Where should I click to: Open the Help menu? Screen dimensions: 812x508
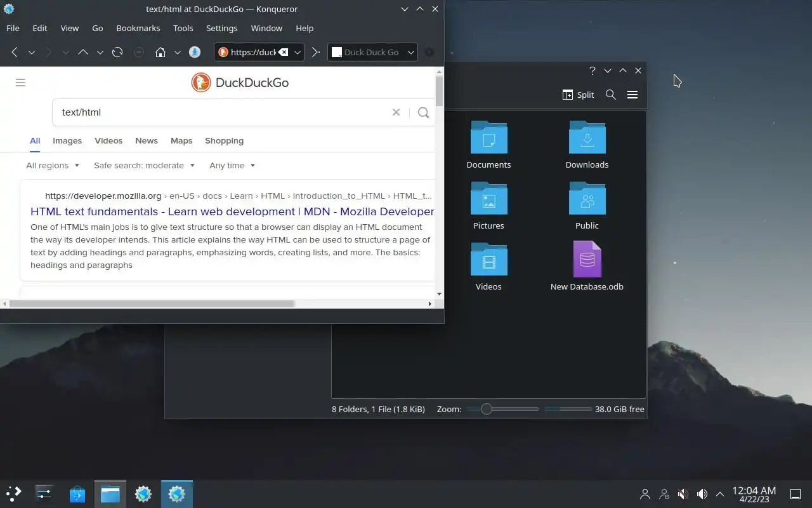[304, 28]
